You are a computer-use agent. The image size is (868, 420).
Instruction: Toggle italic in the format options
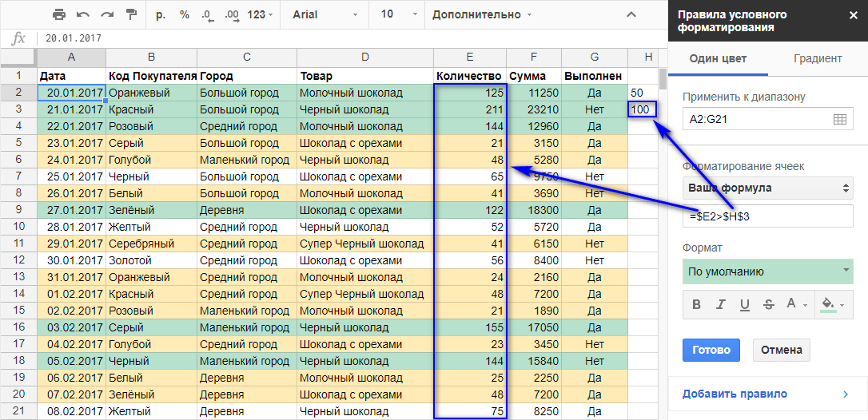click(720, 304)
